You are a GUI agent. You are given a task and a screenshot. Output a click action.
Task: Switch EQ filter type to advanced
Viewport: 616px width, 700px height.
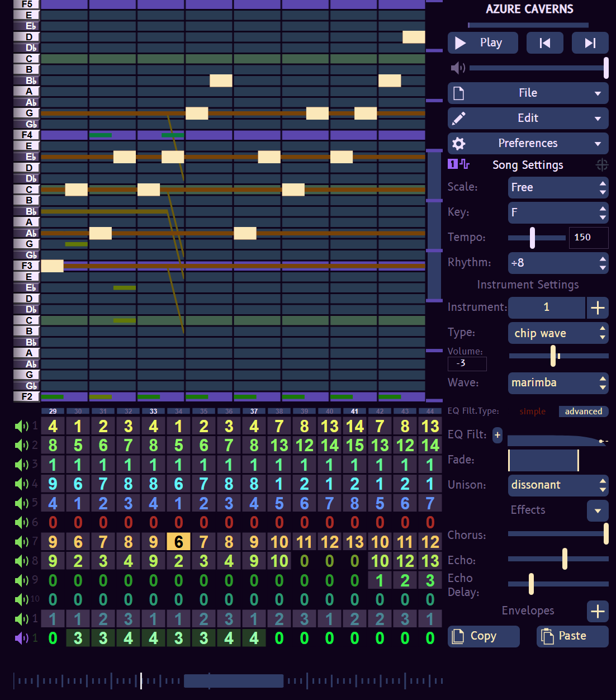pos(584,412)
